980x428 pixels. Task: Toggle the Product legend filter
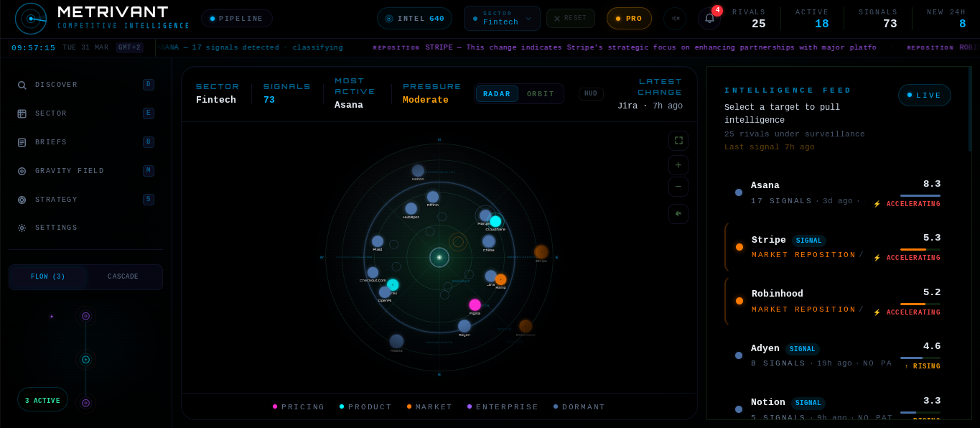pos(365,406)
